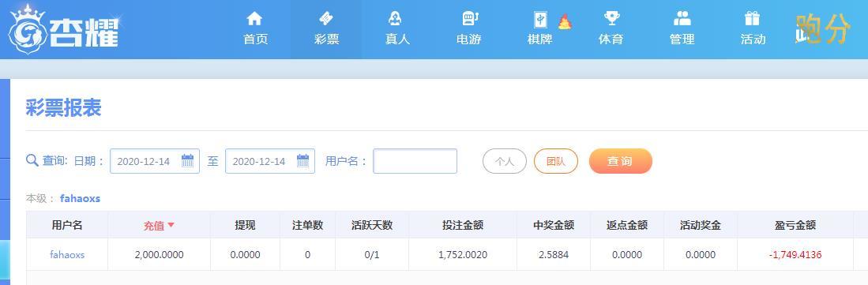Open the 棋牌 mahjong tile icon
The height and width of the screenshot is (285, 868).
pos(539,20)
